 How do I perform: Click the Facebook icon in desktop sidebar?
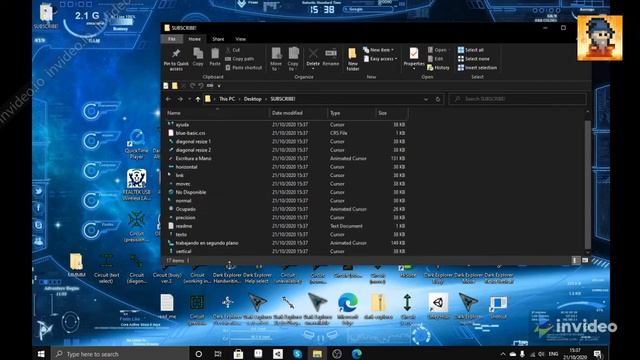click(38, 208)
